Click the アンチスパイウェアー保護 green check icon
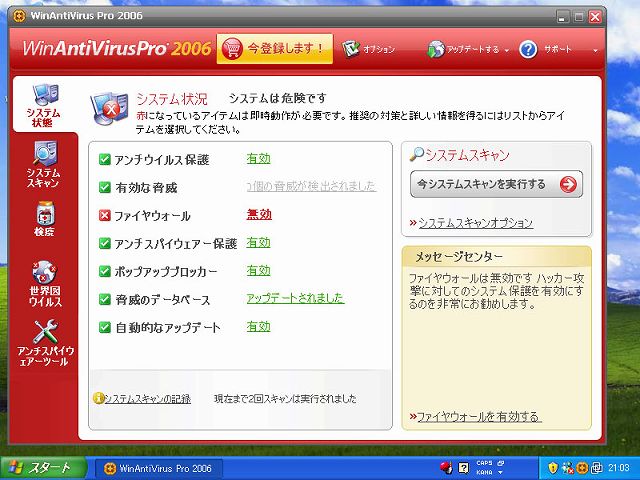The image size is (640, 480). click(x=105, y=243)
